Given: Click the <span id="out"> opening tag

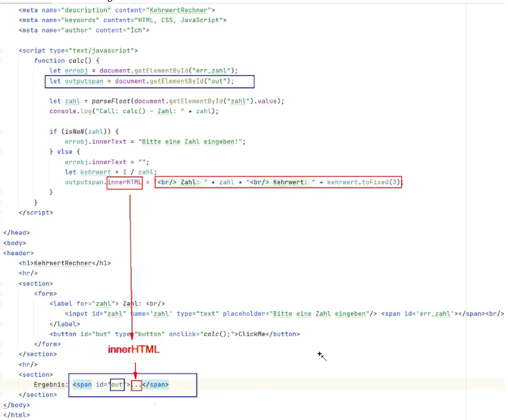Looking at the screenshot, I should pyautogui.click(x=101, y=385).
